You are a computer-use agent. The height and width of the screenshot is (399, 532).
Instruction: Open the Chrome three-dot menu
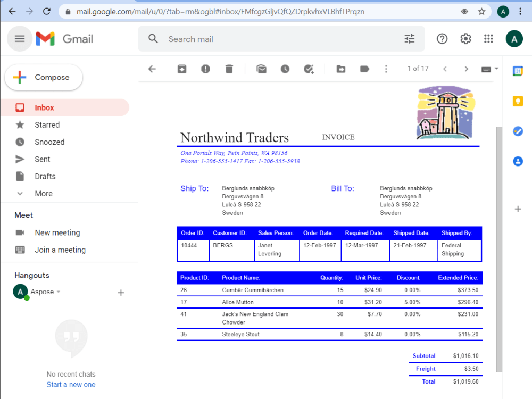pos(520,12)
